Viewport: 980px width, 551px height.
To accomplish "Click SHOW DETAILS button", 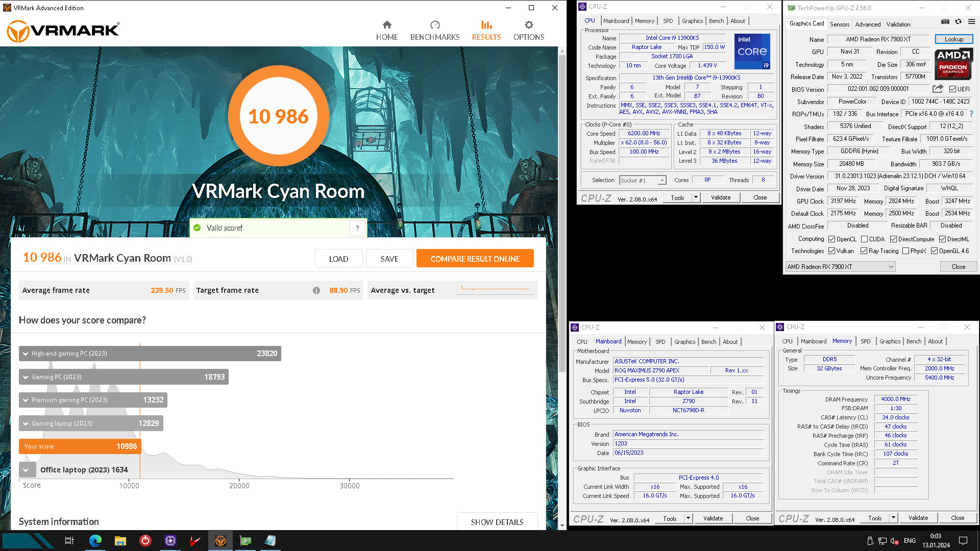I will (x=497, y=522).
